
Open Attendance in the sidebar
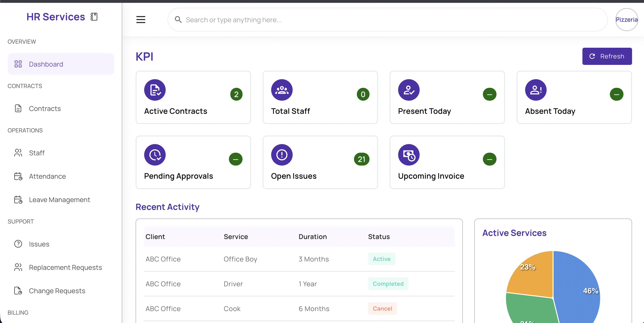tap(61, 176)
